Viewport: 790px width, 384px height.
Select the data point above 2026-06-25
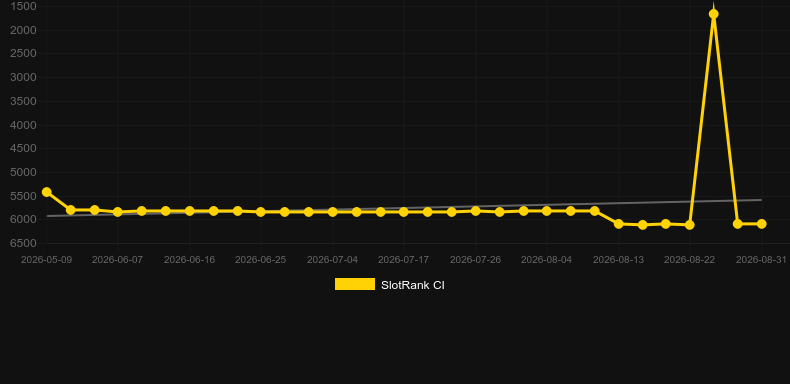(260, 212)
